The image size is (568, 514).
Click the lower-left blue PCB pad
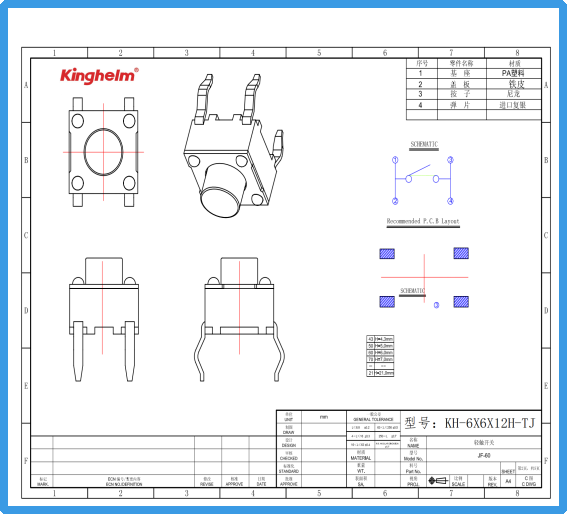(387, 302)
